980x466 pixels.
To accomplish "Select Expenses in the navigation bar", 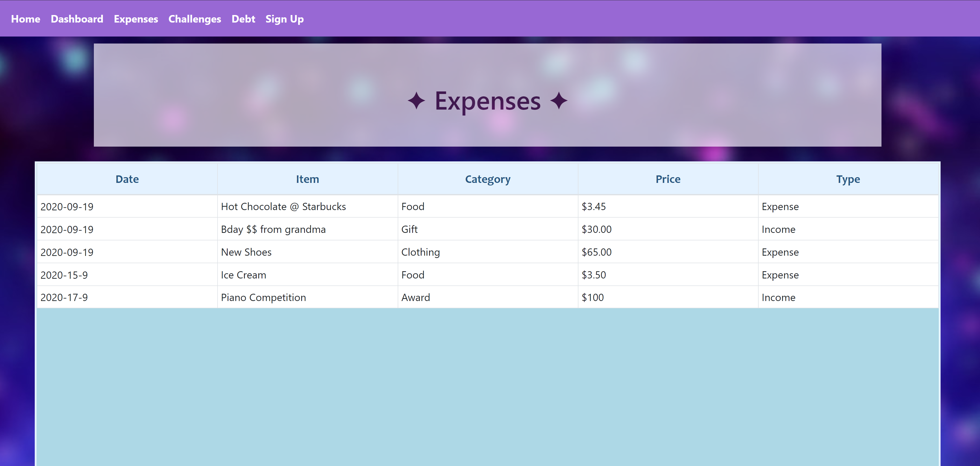I will (x=136, y=19).
